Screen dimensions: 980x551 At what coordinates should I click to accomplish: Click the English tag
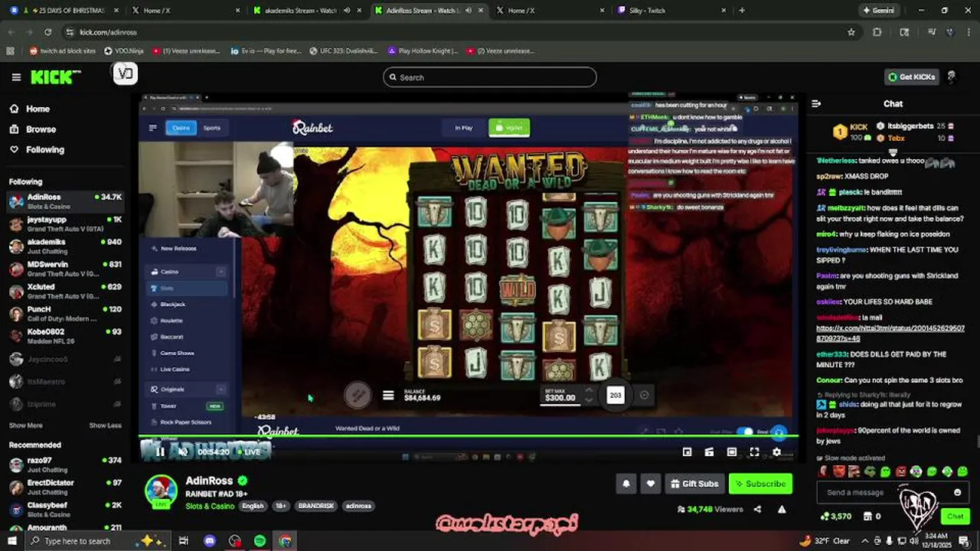tap(253, 506)
